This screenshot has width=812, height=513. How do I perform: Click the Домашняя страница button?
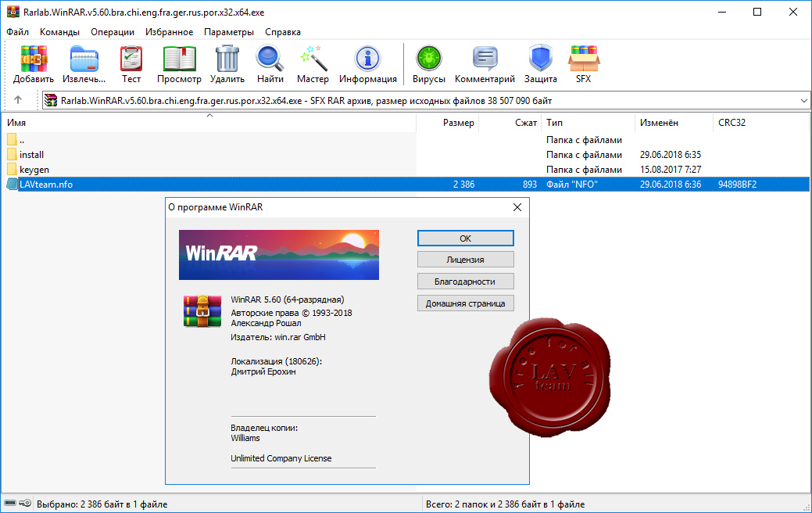coord(466,303)
